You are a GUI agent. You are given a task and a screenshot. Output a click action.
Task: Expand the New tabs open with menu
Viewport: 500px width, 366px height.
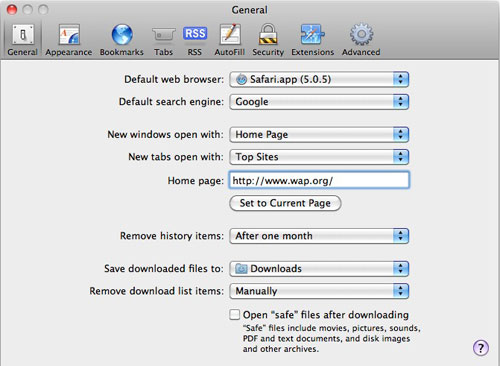[319, 157]
